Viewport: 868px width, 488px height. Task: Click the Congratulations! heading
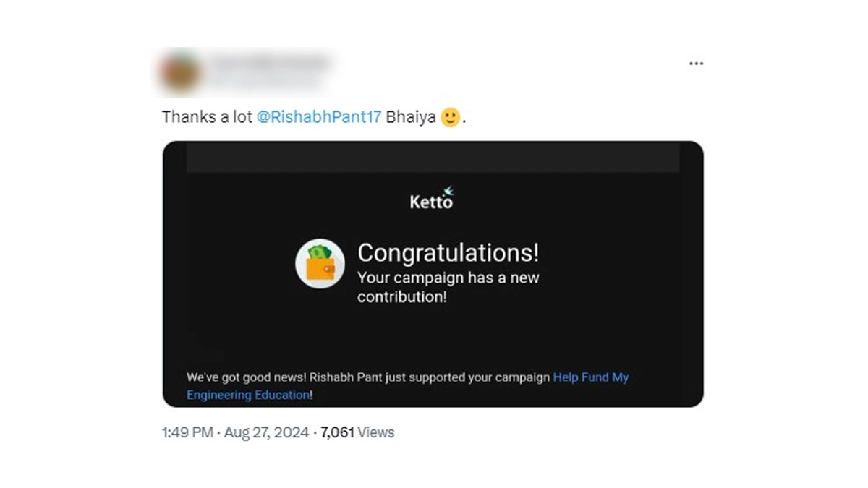pos(448,253)
